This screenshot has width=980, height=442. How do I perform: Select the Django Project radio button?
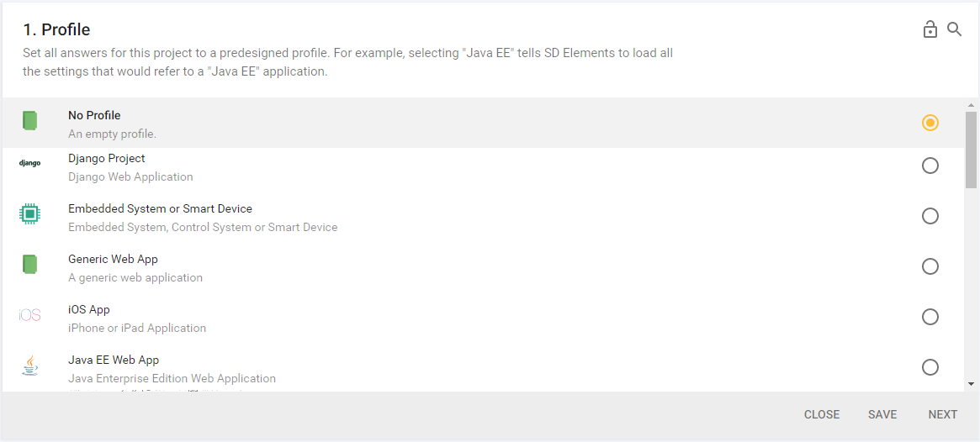[x=930, y=166]
